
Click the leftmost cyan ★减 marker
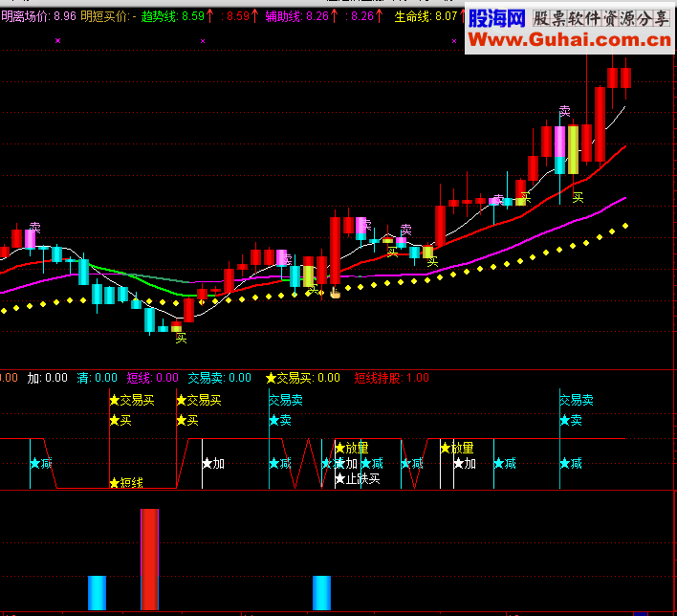41,464
